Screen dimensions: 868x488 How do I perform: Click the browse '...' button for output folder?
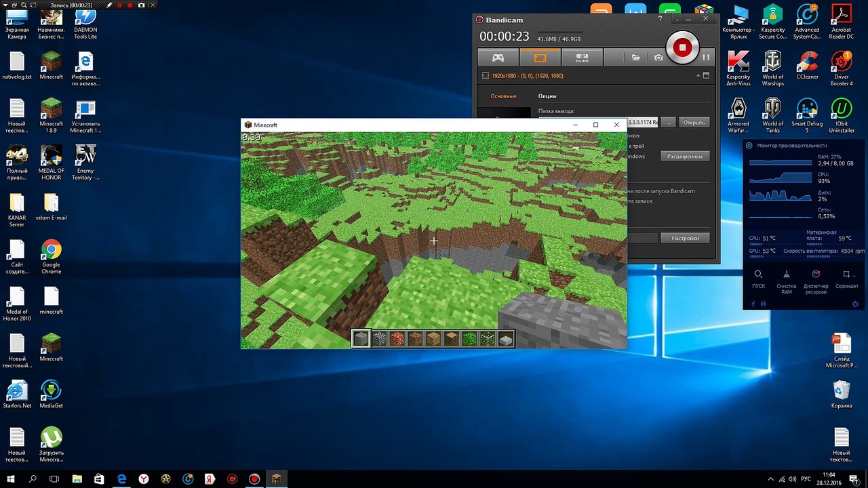tap(668, 123)
